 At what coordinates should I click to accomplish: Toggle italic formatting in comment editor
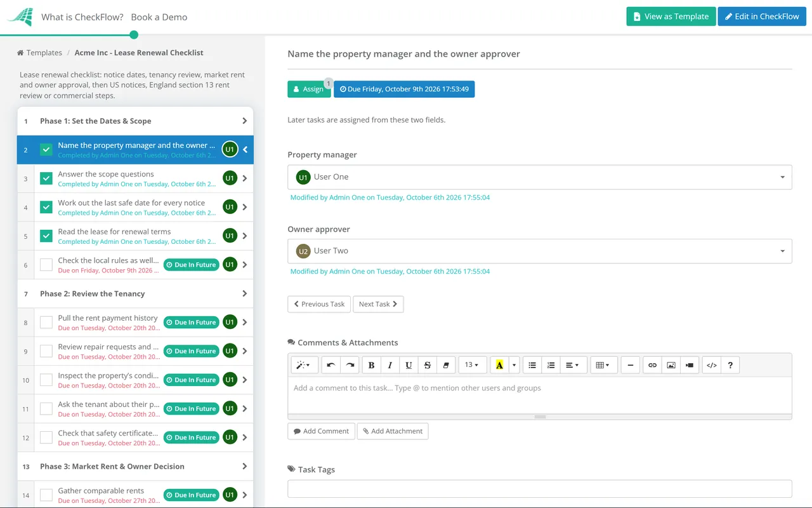[390, 365]
